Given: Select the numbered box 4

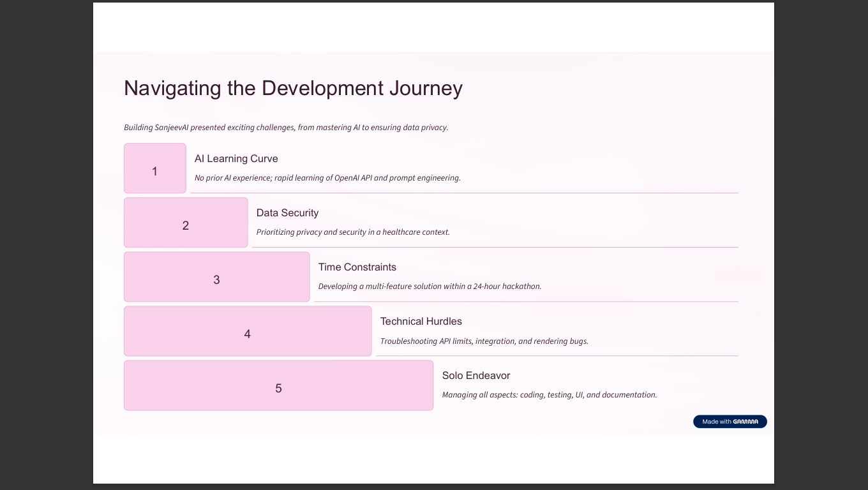Looking at the screenshot, I should point(248,331).
